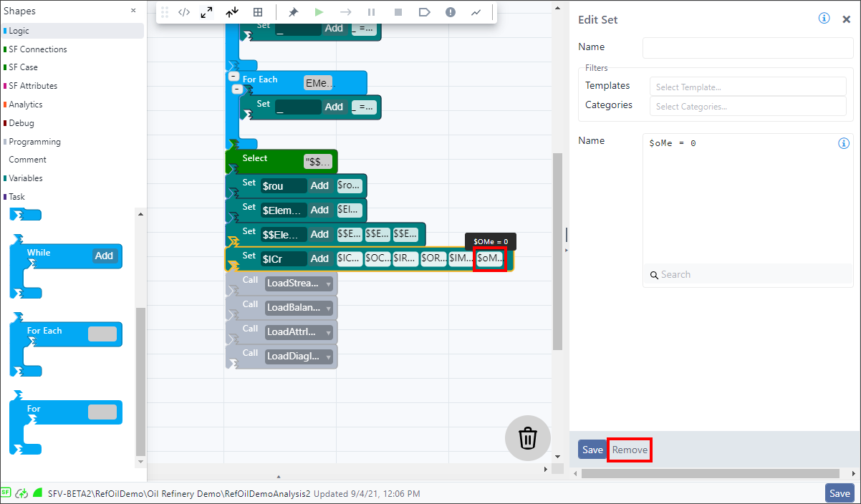The height and width of the screenshot is (504, 861).
Task: Click the Save button in Edit Set panel
Action: coord(592,450)
